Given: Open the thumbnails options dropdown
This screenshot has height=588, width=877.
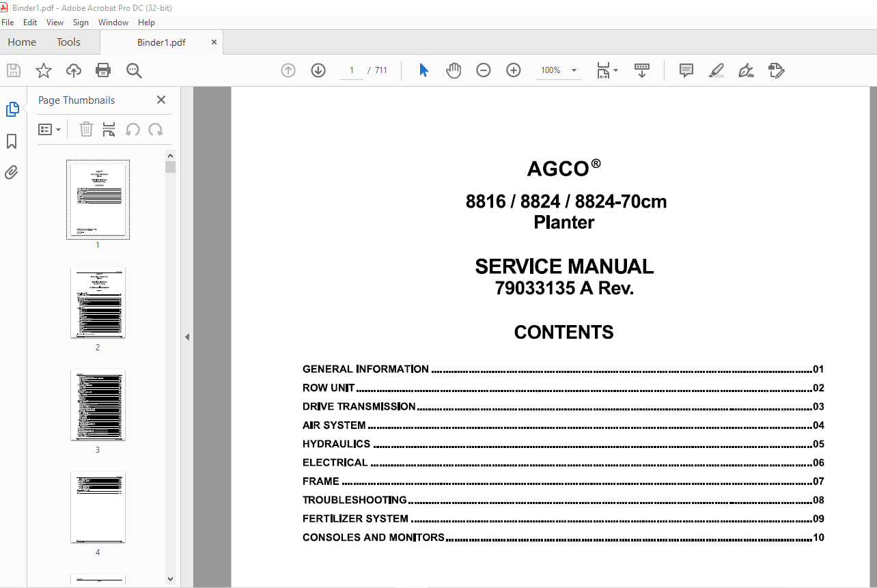Looking at the screenshot, I should pos(50,129).
